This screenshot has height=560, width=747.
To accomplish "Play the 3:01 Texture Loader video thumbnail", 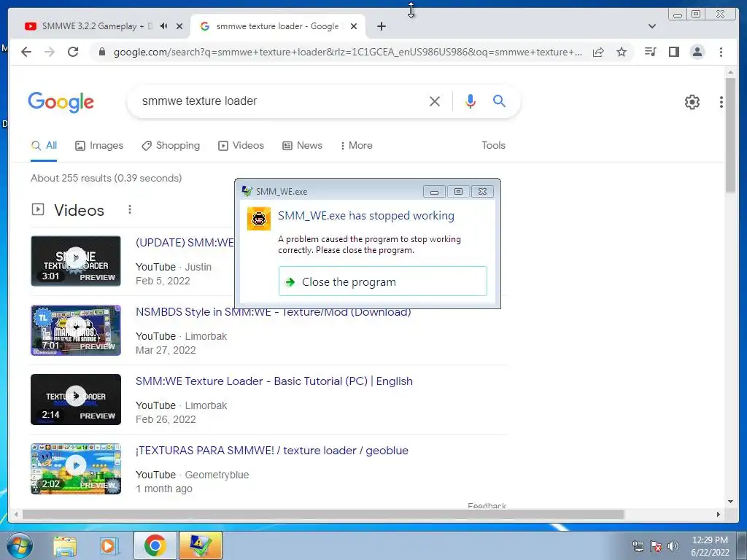I will click(x=76, y=261).
